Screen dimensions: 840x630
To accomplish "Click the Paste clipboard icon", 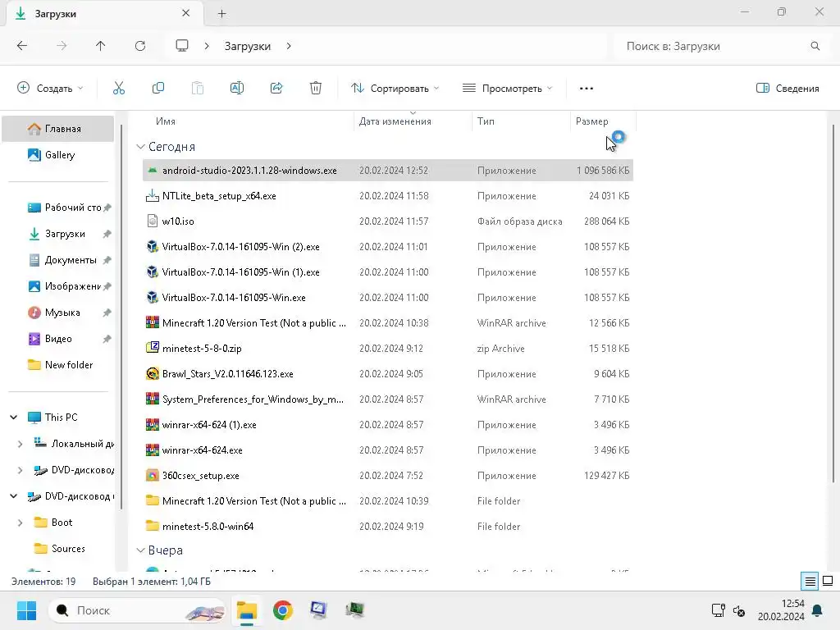I will click(x=198, y=88).
